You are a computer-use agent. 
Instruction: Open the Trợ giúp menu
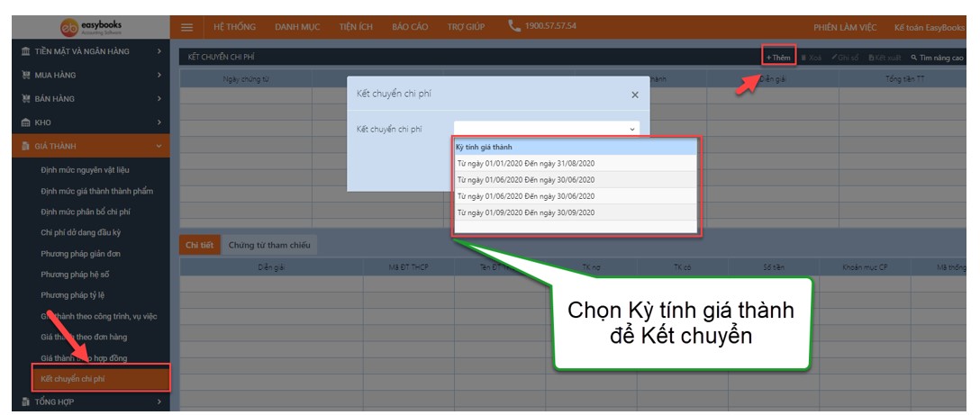466,27
